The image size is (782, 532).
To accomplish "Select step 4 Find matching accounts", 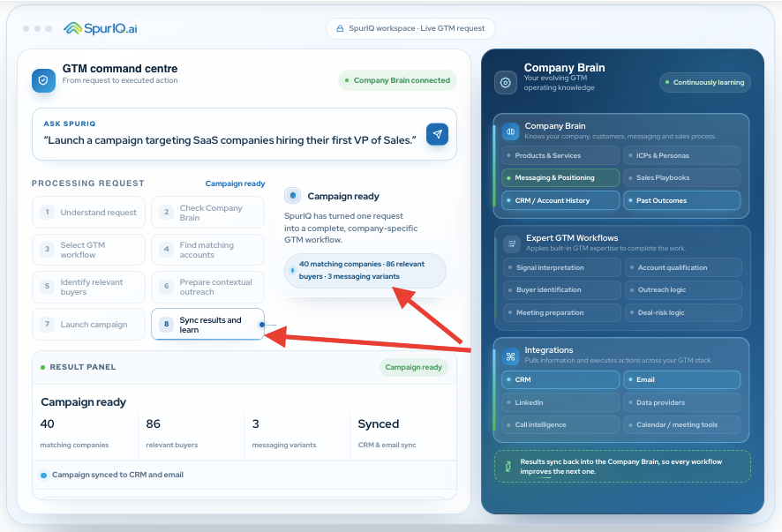I will (x=208, y=250).
